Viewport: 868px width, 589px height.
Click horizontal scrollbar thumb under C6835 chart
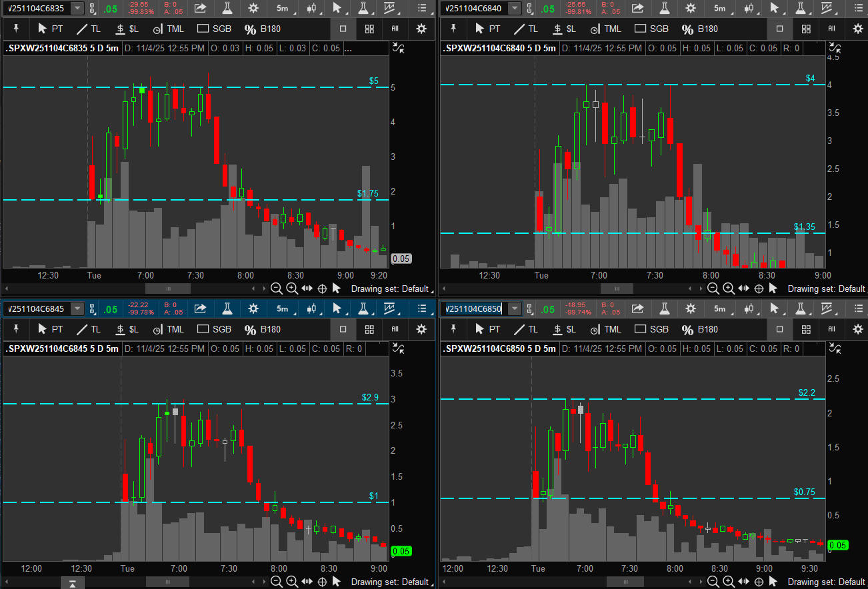tap(168, 289)
